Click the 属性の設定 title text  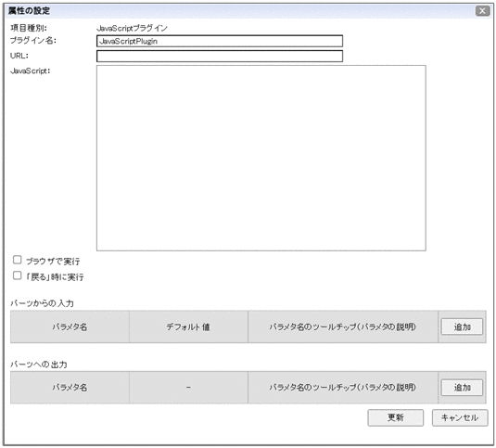point(29,11)
